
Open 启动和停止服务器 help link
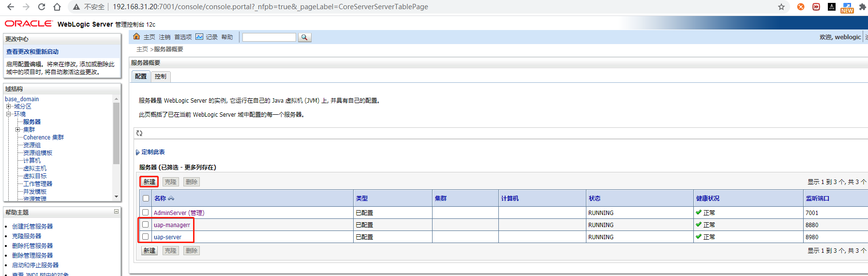(35, 265)
